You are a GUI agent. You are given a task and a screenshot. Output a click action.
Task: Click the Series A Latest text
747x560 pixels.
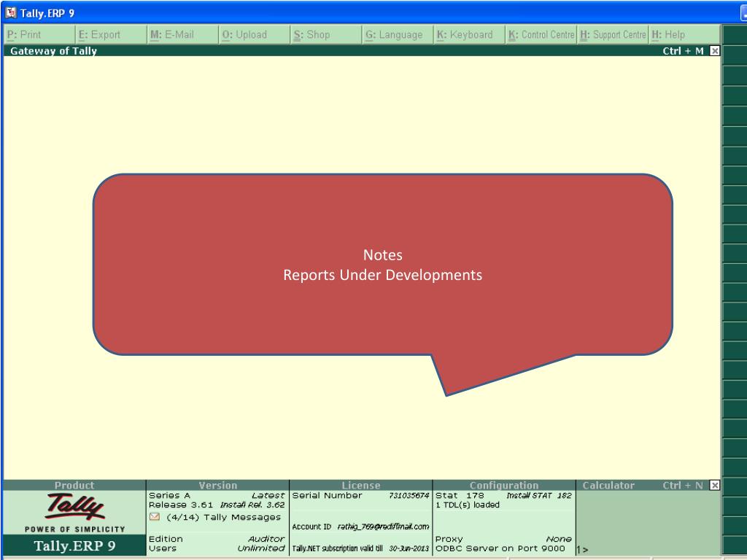point(217,495)
